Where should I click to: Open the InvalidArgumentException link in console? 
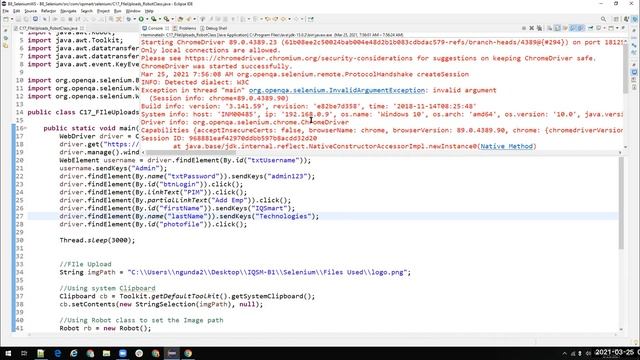click(337, 90)
